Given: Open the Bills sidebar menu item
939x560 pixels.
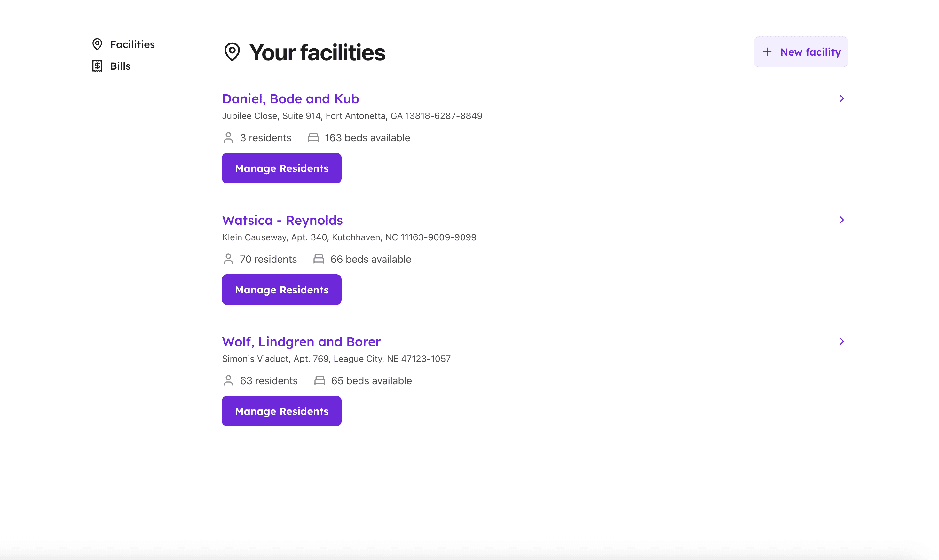Looking at the screenshot, I should click(120, 66).
